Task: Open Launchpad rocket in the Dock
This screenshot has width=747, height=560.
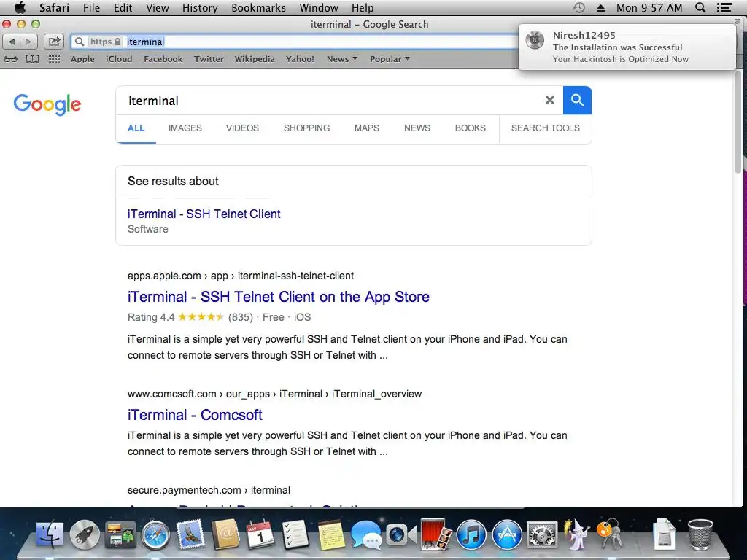Action: coord(85,534)
